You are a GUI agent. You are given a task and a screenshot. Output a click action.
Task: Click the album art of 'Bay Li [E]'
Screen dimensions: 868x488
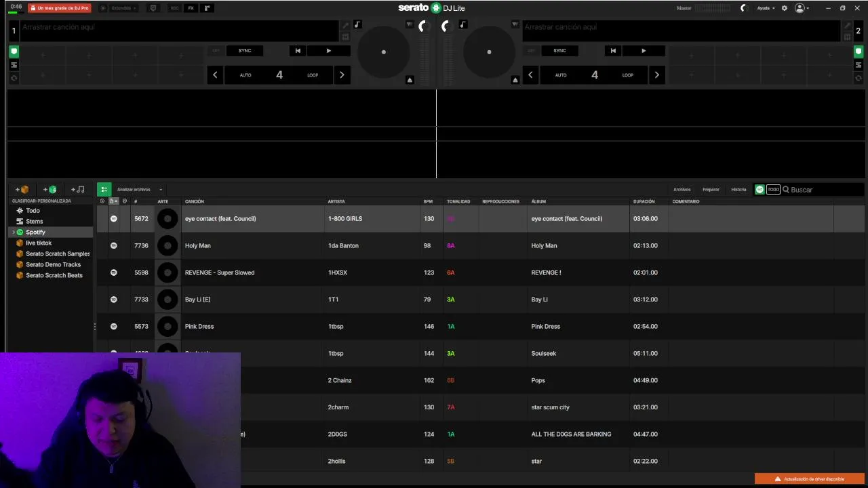[167, 300]
